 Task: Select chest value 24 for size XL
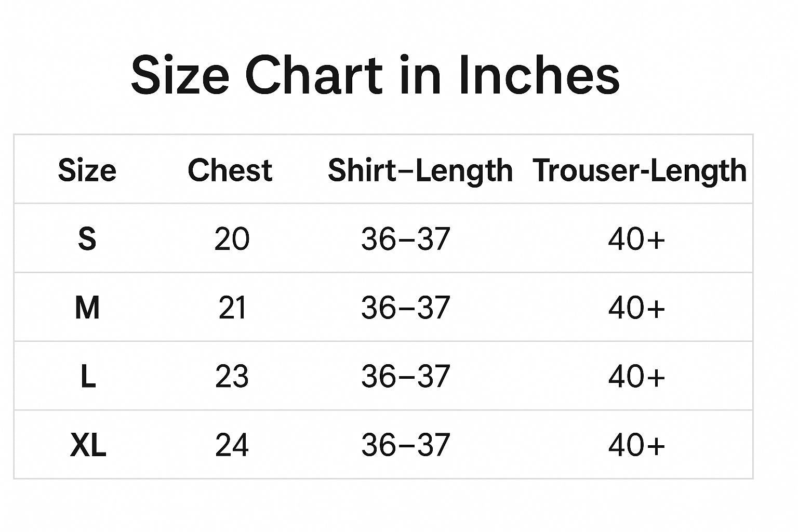point(232,445)
